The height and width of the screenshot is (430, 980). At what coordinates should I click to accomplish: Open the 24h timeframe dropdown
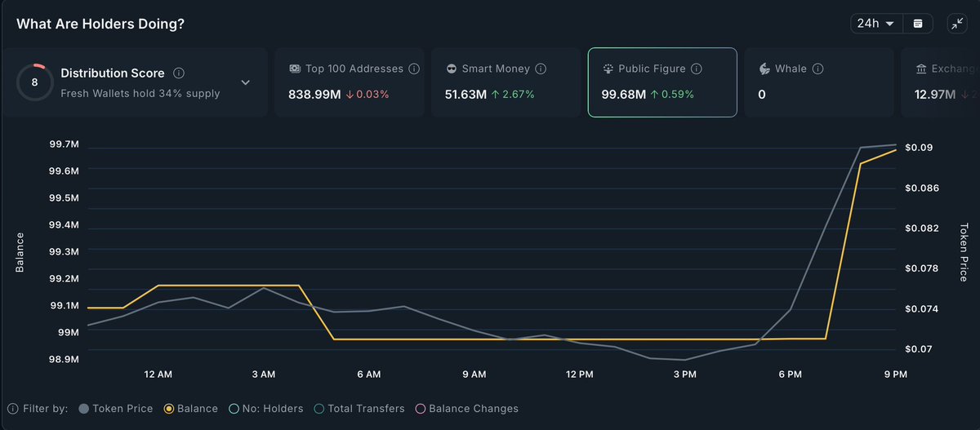pos(875,24)
